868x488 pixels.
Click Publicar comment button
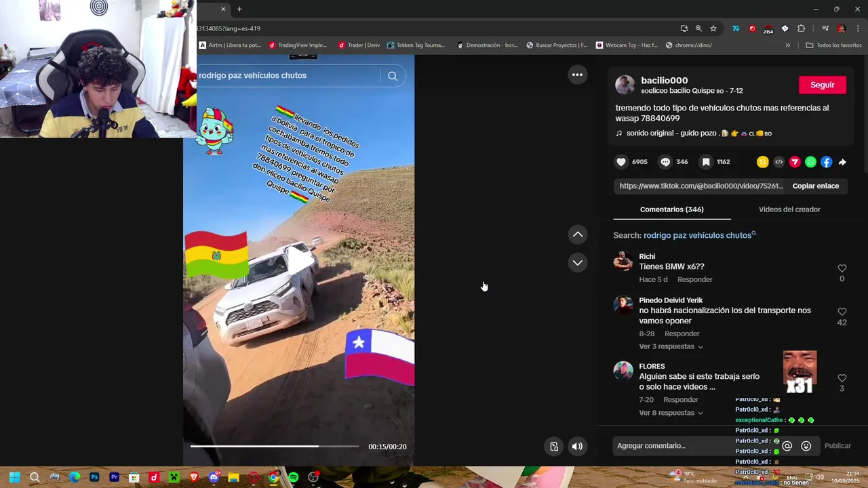point(837,446)
